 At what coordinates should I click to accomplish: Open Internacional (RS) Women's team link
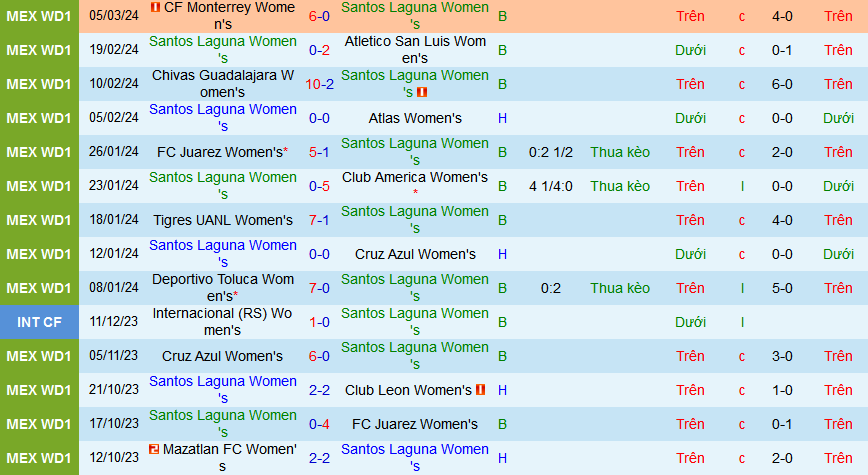pyautogui.click(x=223, y=322)
